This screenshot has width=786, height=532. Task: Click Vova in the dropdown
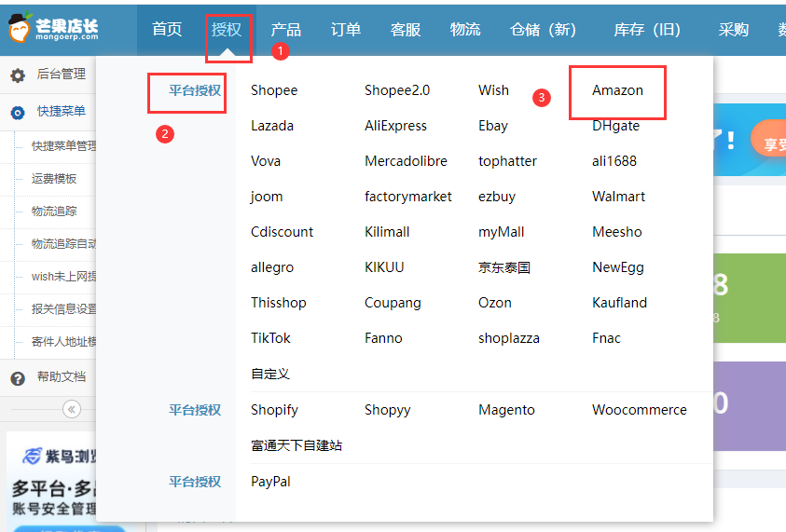266,161
